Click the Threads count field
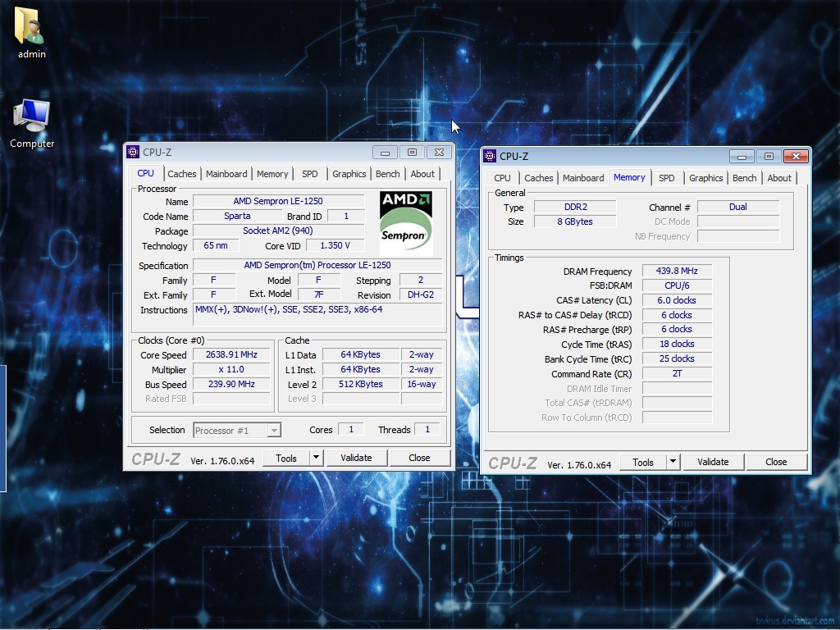 427,429
